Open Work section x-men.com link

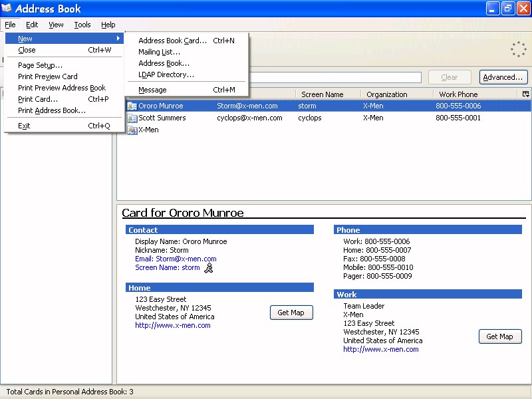pyautogui.click(x=380, y=350)
